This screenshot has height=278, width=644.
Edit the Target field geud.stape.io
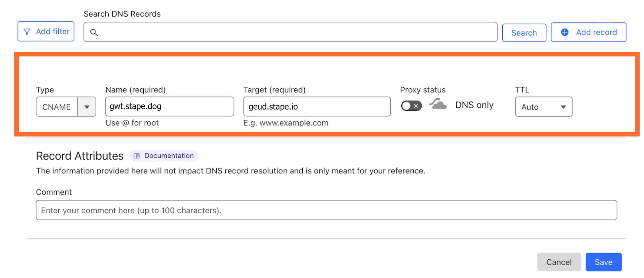(316, 107)
